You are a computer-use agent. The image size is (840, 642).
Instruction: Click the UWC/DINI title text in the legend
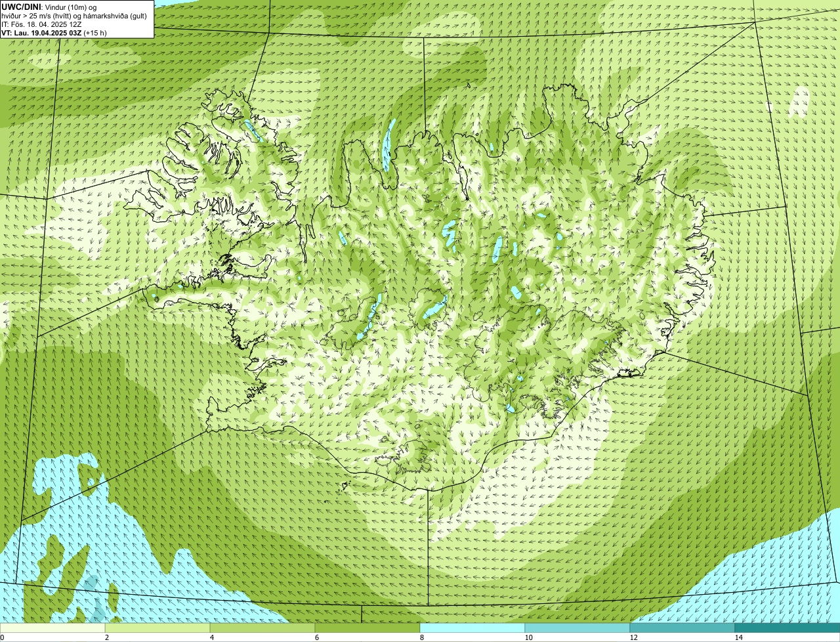point(21,7)
